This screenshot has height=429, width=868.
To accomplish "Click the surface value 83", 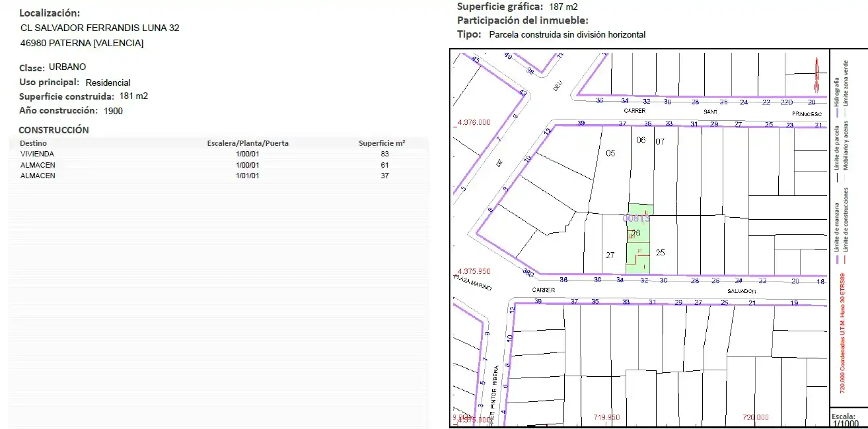I will pos(384,154).
